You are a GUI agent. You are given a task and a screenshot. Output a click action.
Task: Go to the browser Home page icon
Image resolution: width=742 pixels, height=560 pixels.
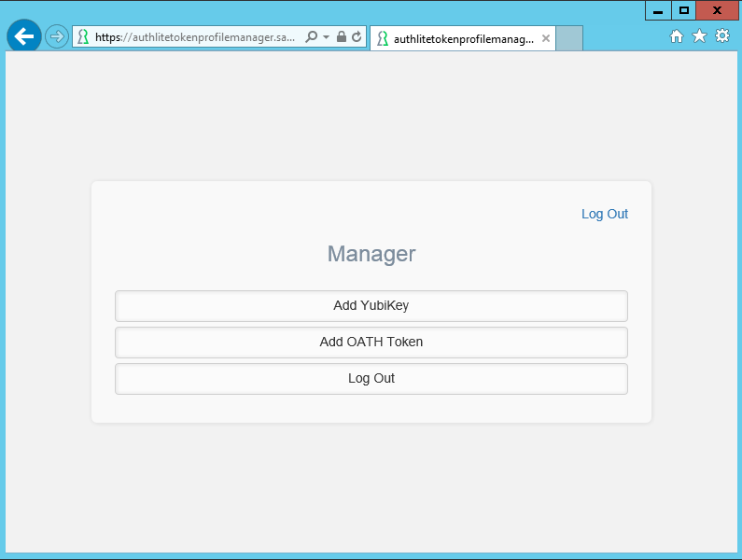677,36
